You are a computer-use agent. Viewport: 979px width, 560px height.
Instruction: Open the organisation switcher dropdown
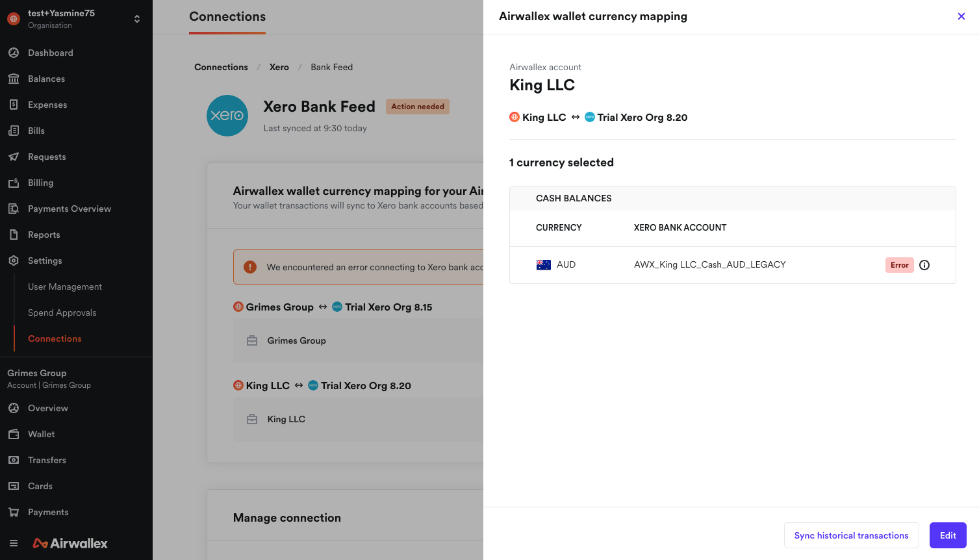(137, 19)
